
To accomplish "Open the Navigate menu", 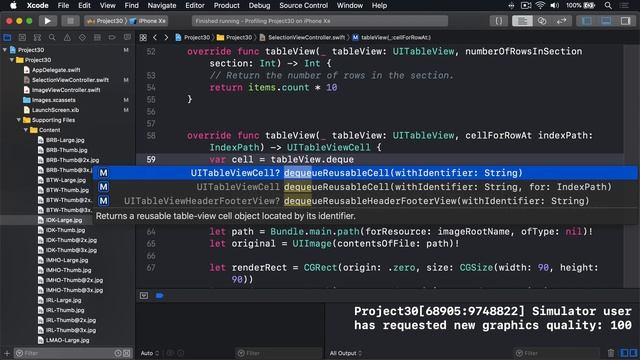I will pos(162,6).
